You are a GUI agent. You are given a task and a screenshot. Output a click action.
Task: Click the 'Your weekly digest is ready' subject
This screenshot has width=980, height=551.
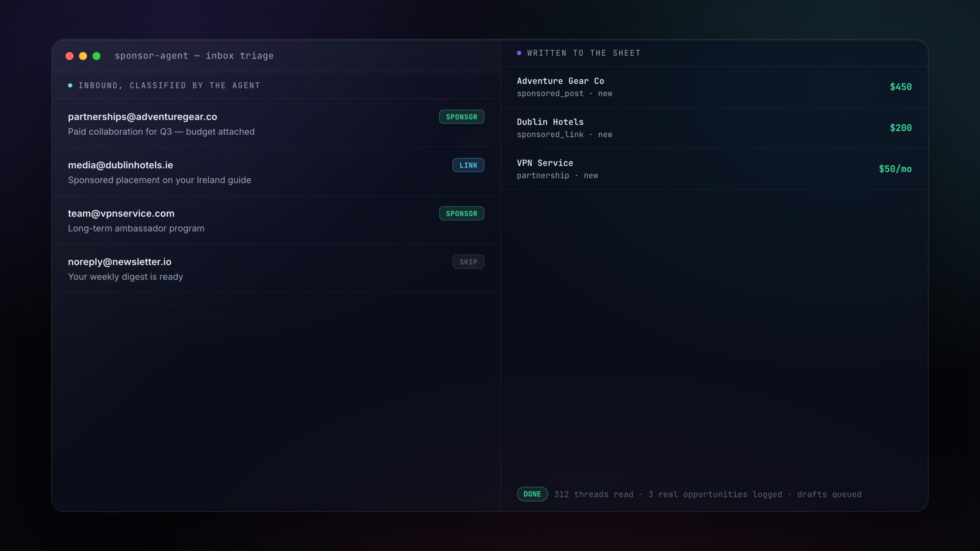click(x=126, y=277)
